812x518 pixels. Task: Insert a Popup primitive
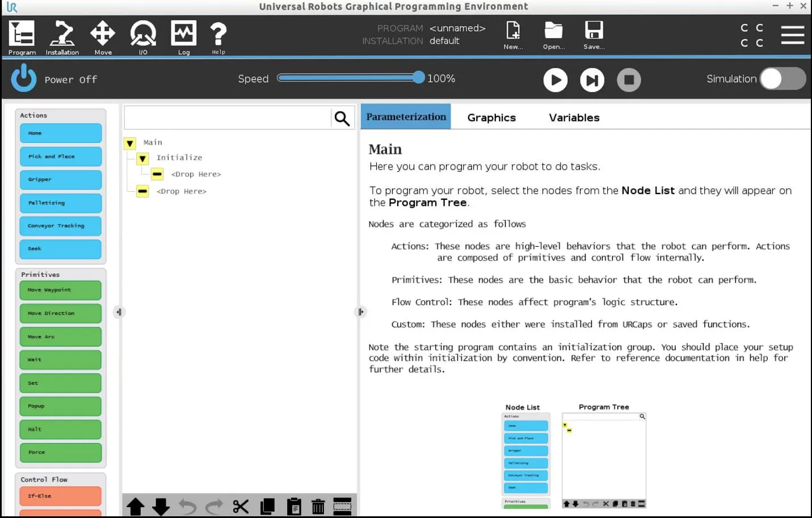click(61, 406)
